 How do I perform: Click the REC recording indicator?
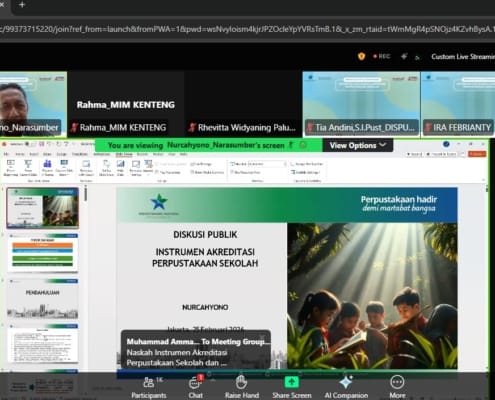382,56
